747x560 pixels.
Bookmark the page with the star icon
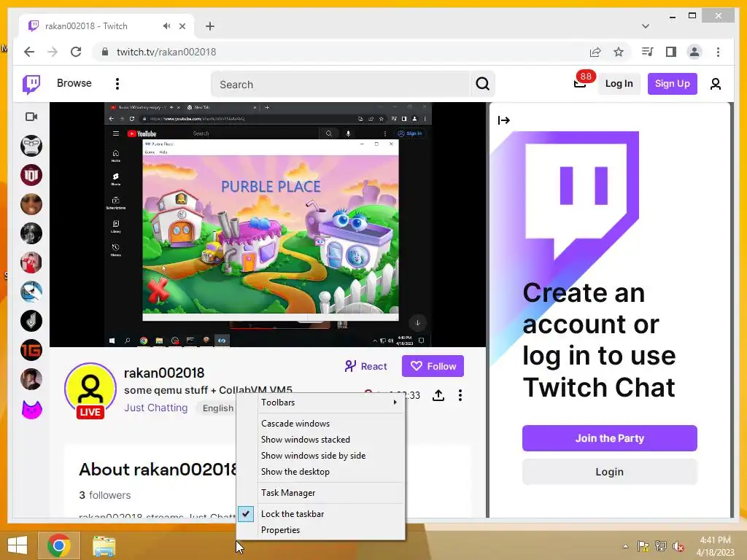tap(619, 52)
